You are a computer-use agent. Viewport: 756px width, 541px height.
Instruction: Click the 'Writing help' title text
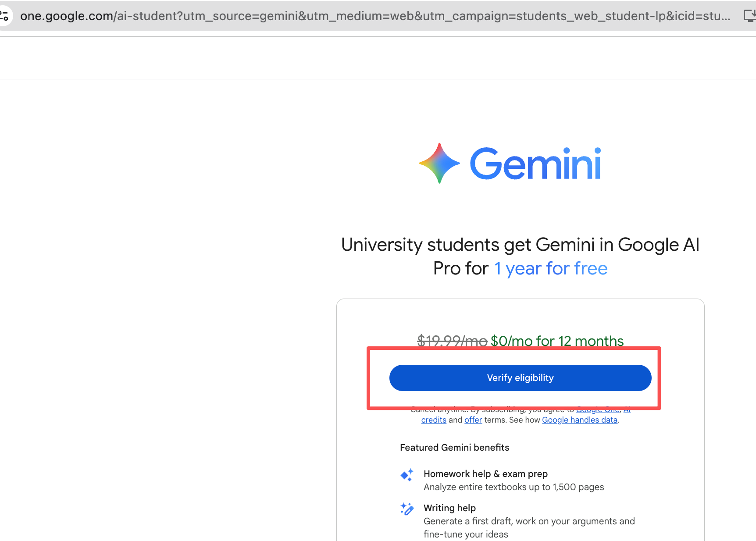(x=449, y=508)
